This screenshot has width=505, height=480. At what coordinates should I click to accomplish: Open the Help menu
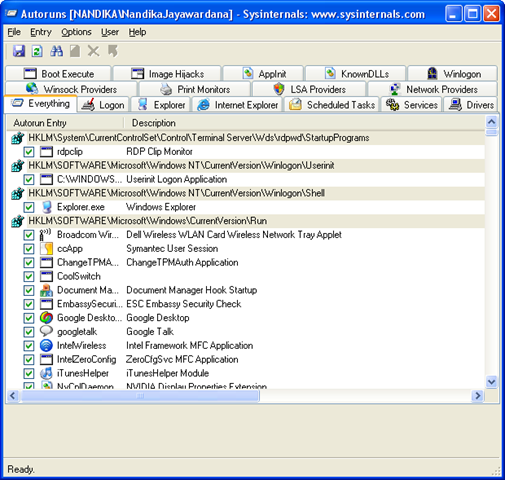pyautogui.click(x=137, y=32)
